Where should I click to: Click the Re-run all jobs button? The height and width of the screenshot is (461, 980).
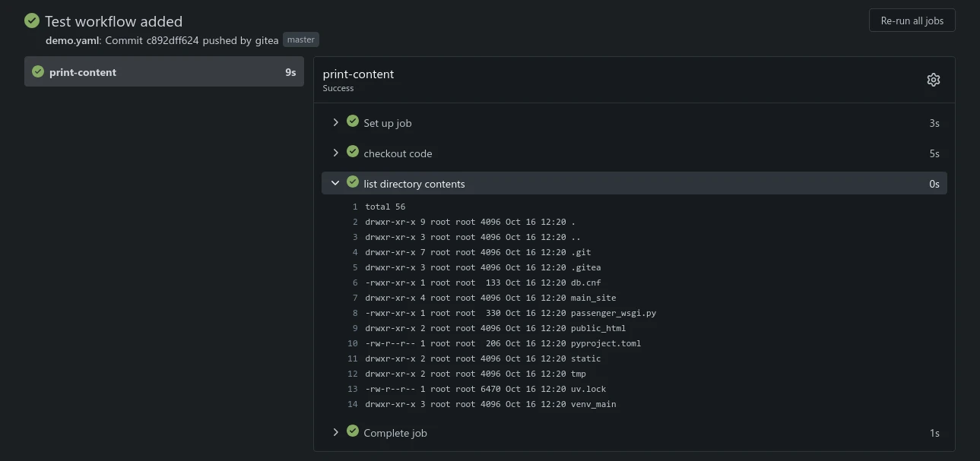click(912, 21)
